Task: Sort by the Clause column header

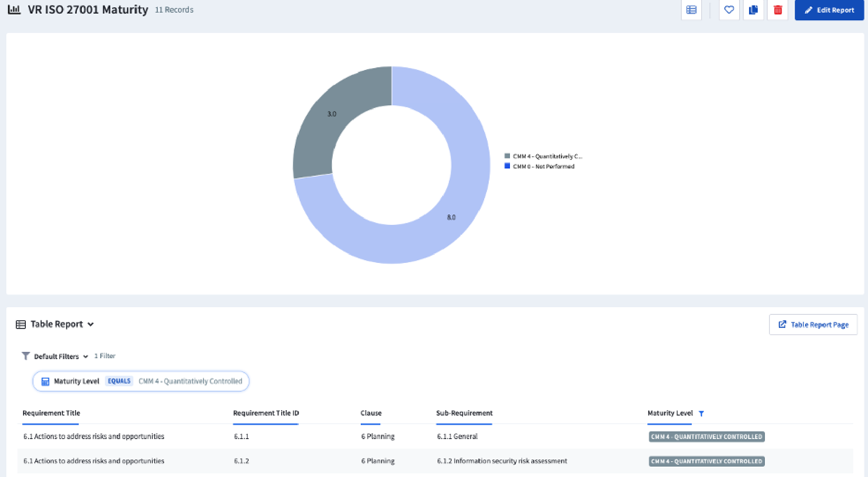Action: (371, 413)
